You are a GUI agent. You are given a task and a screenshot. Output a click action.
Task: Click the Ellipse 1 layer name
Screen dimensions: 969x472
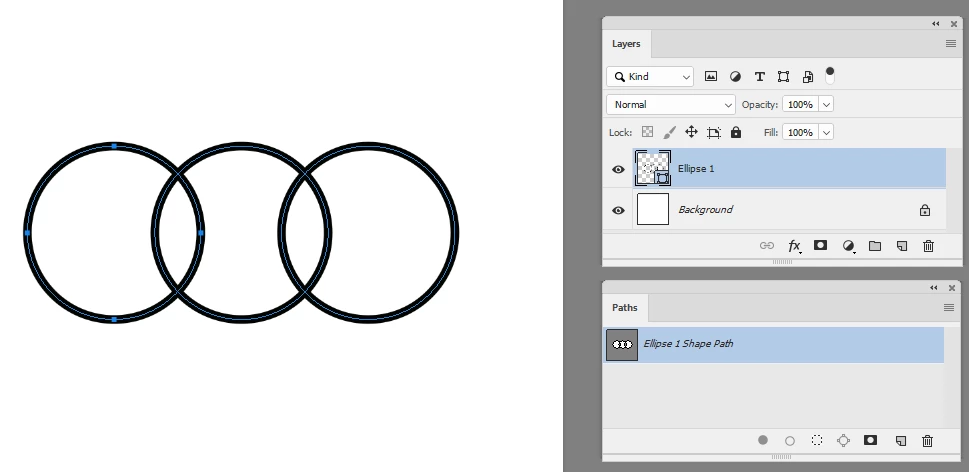[x=696, y=169]
